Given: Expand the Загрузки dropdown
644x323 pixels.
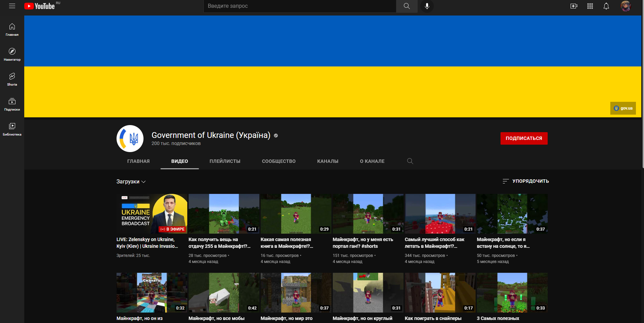Looking at the screenshot, I should (x=131, y=181).
